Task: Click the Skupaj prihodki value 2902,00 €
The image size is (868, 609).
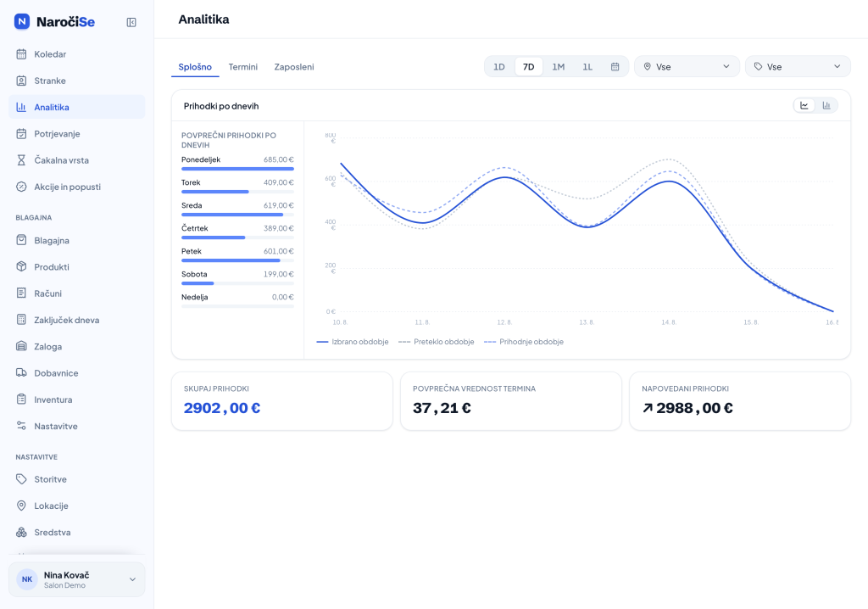Action: 222,408
